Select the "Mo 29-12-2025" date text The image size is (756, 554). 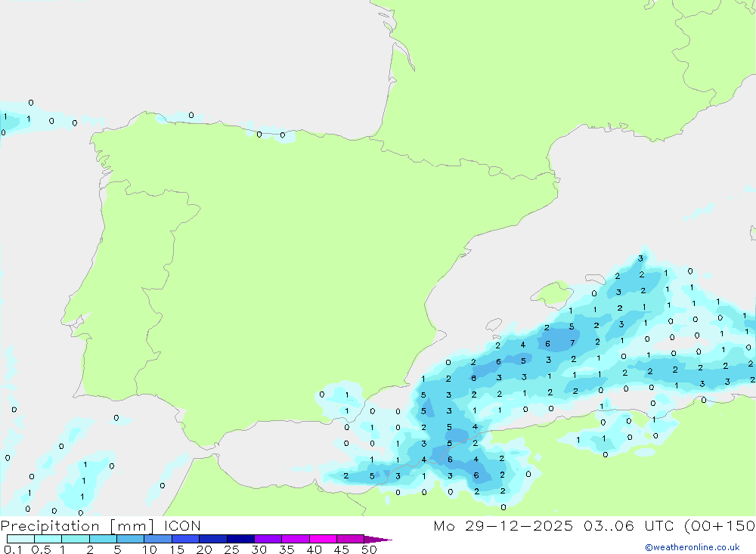(x=503, y=525)
